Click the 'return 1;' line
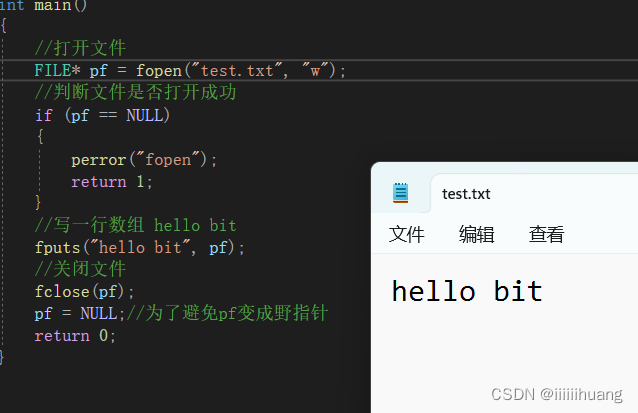The image size is (638, 413). tap(112, 181)
